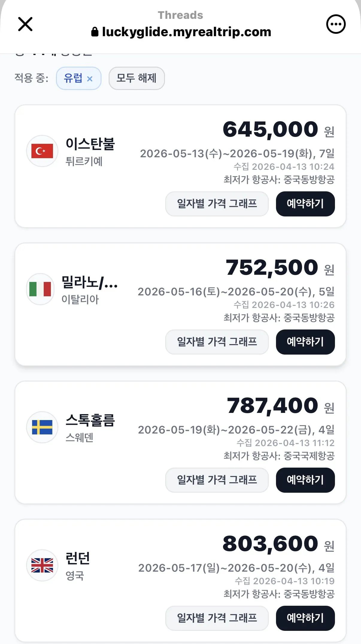Tap the 803,600 원 London price
Screen dimensions: 361x644
coord(278,544)
